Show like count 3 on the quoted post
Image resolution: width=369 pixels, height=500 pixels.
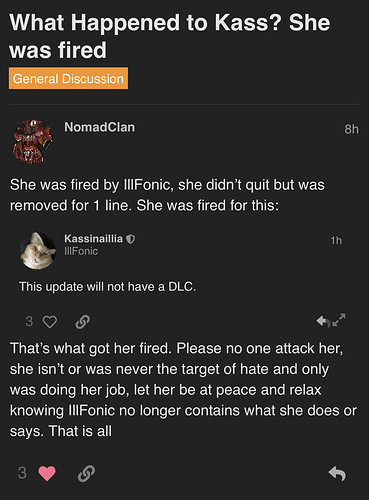click(x=29, y=322)
